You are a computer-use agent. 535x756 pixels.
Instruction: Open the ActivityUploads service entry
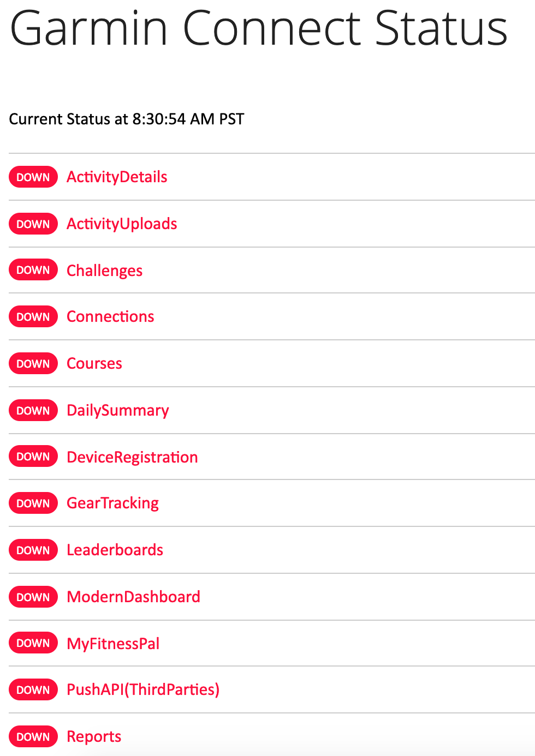[x=122, y=224]
